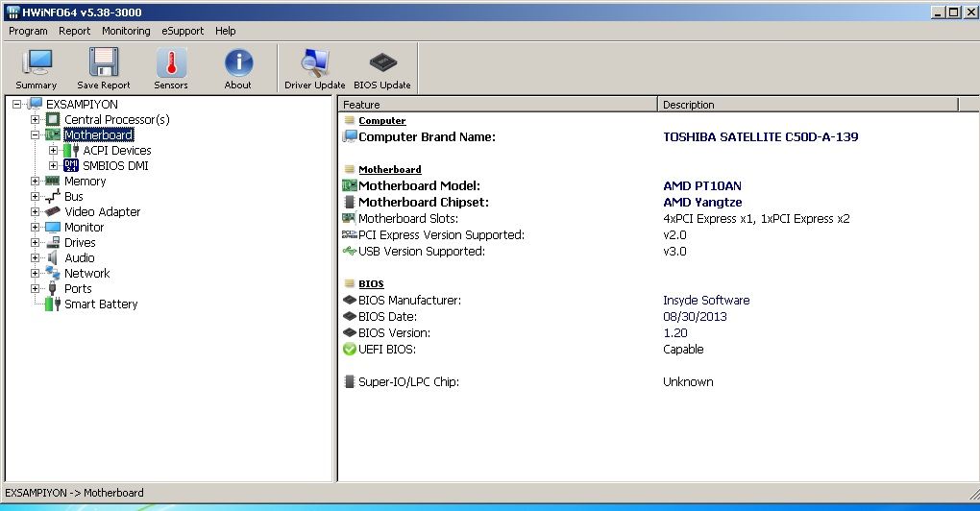The height and width of the screenshot is (511, 980).
Task: Collapse the Motherboard tree node
Action: click(35, 134)
